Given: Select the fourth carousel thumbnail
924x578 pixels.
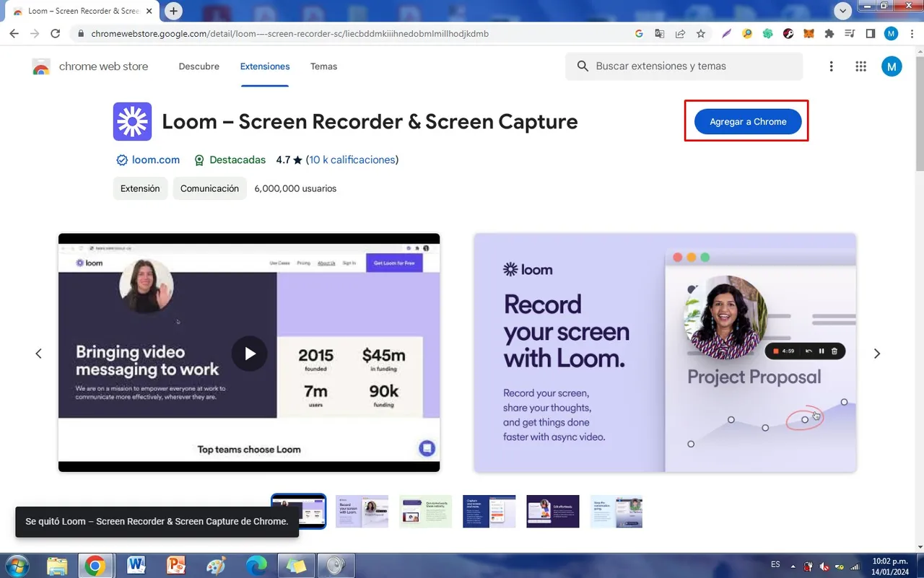Looking at the screenshot, I should tap(489, 512).
